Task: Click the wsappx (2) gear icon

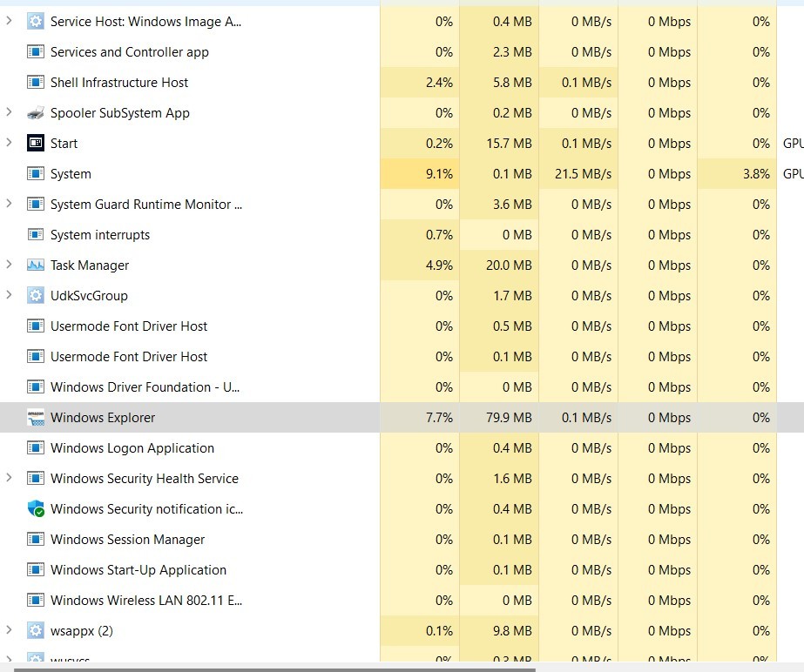Action: point(36,630)
